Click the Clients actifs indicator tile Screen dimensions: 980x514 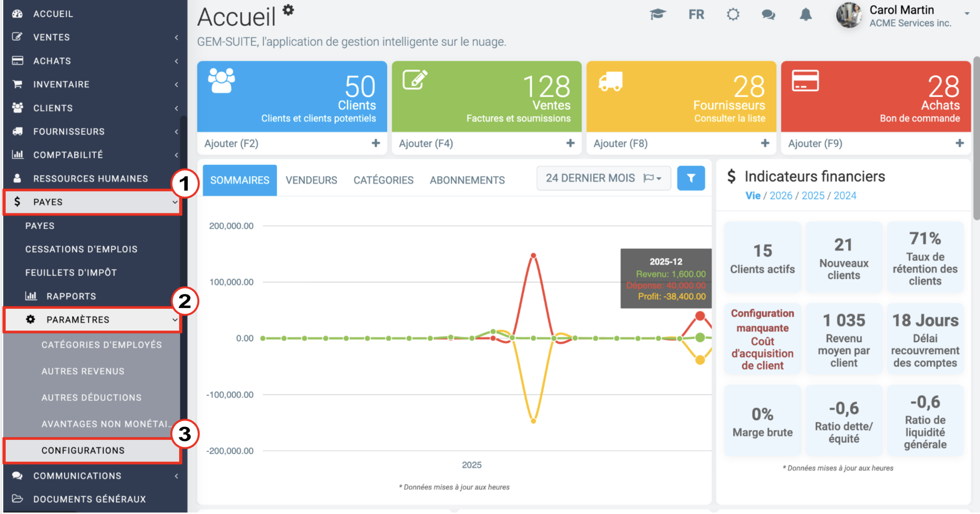point(762,257)
